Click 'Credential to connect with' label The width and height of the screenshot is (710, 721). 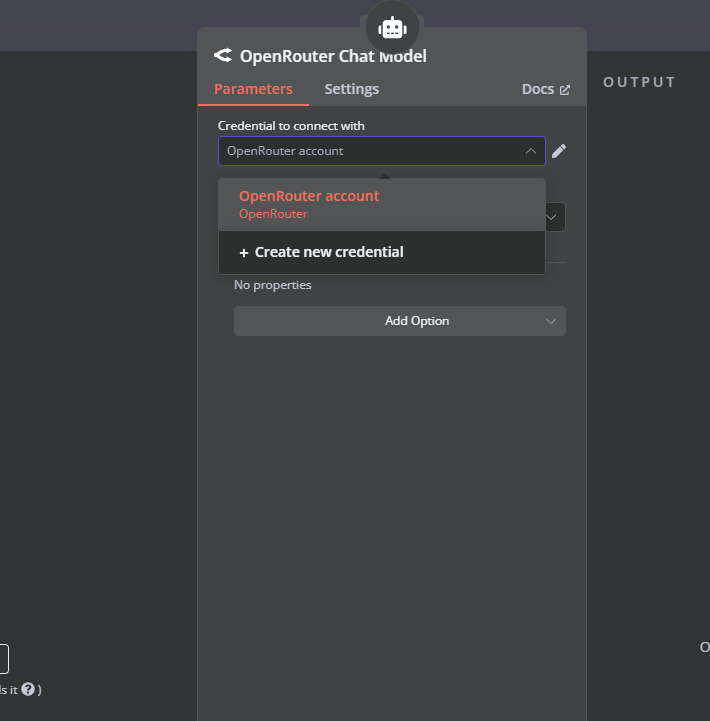click(x=291, y=126)
